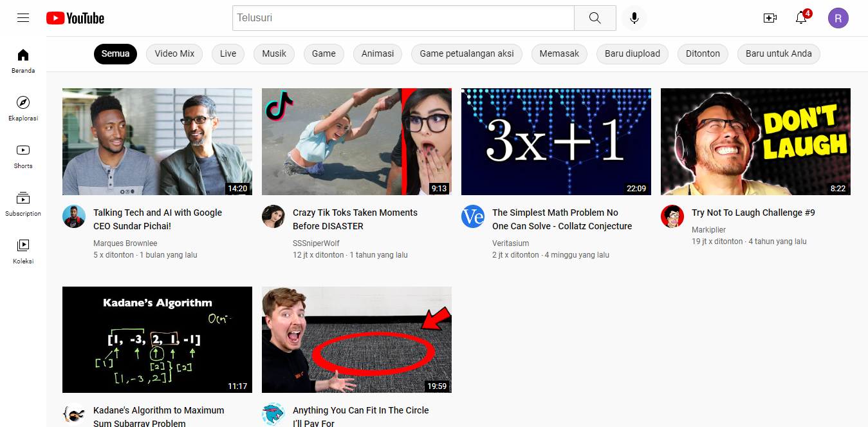The image size is (868, 427).
Task: Click '2 jt x ditonton · 4 minggu yang lalu'
Action: (551, 255)
